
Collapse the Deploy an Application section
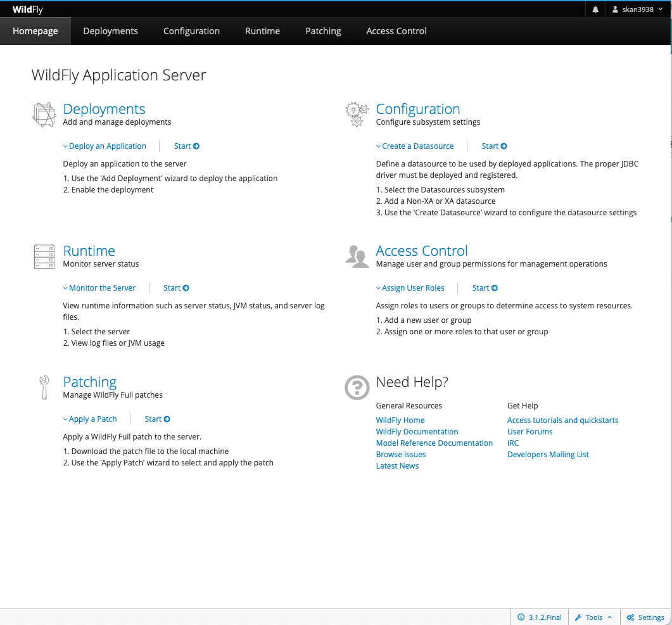[105, 146]
